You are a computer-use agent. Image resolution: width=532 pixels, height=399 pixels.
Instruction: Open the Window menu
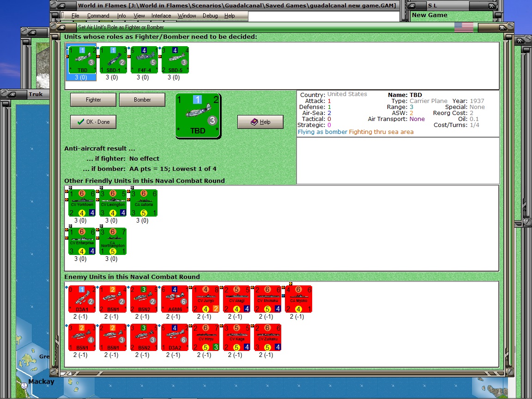click(x=187, y=16)
